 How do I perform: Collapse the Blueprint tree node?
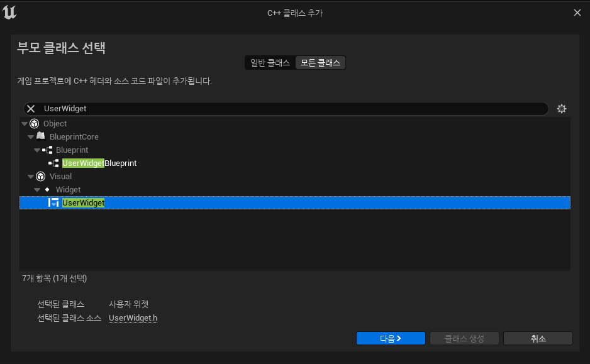tap(37, 150)
